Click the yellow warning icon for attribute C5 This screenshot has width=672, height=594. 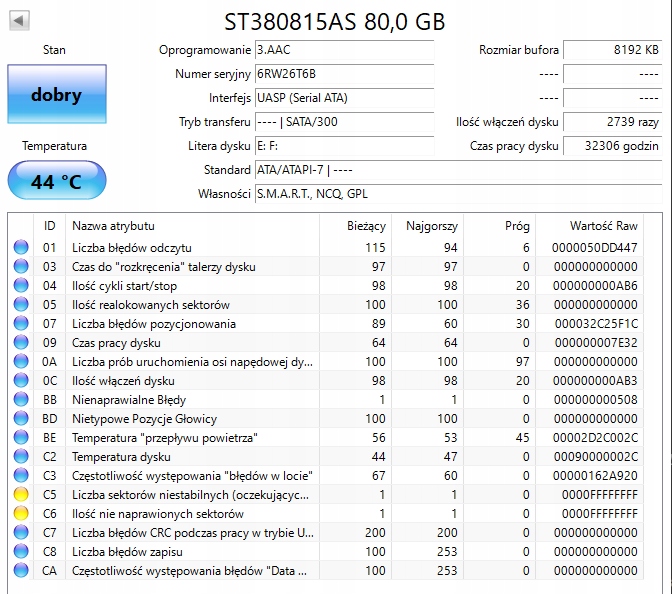[20, 495]
